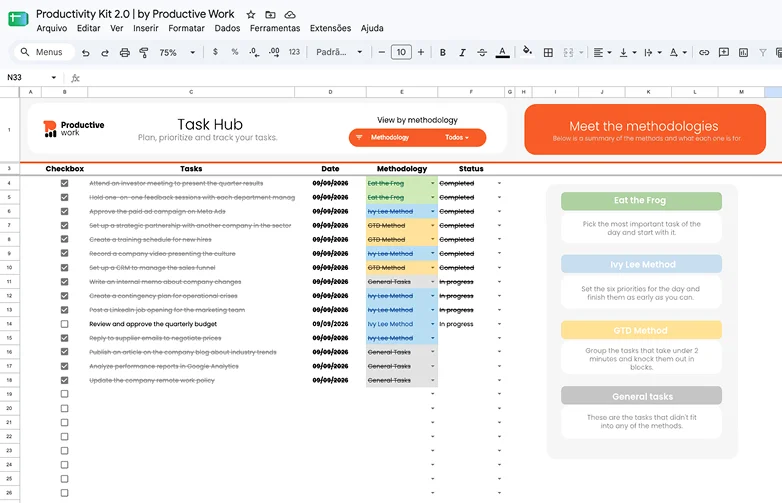Image resolution: width=782 pixels, height=503 pixels.
Task: Open the Inserir menu
Action: coord(146,28)
